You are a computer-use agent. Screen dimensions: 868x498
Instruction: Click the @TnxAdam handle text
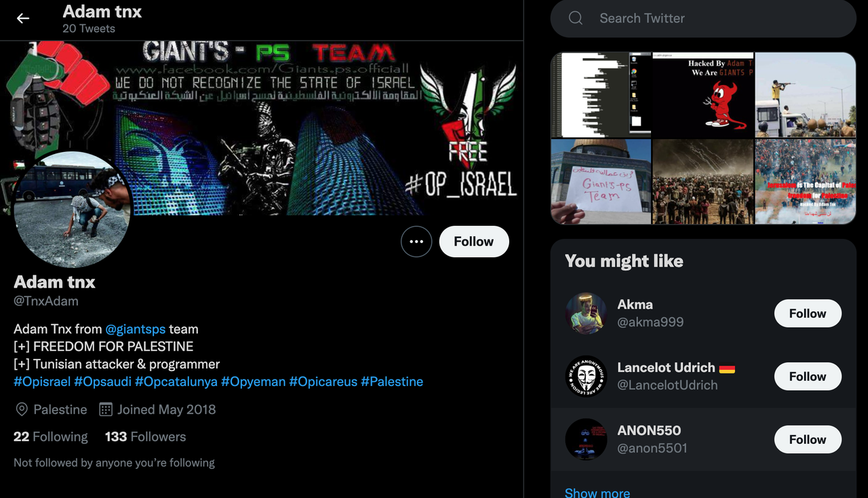click(x=46, y=301)
